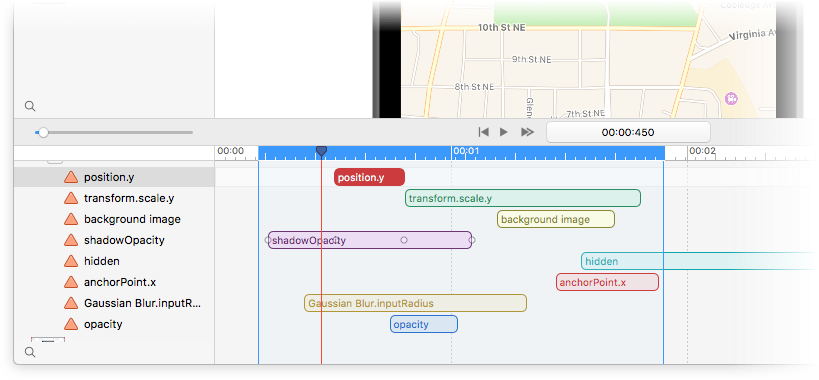Viewport: 819px width, 380px height.
Task: Click the transform.scale.y triangle icon
Action: (x=71, y=198)
